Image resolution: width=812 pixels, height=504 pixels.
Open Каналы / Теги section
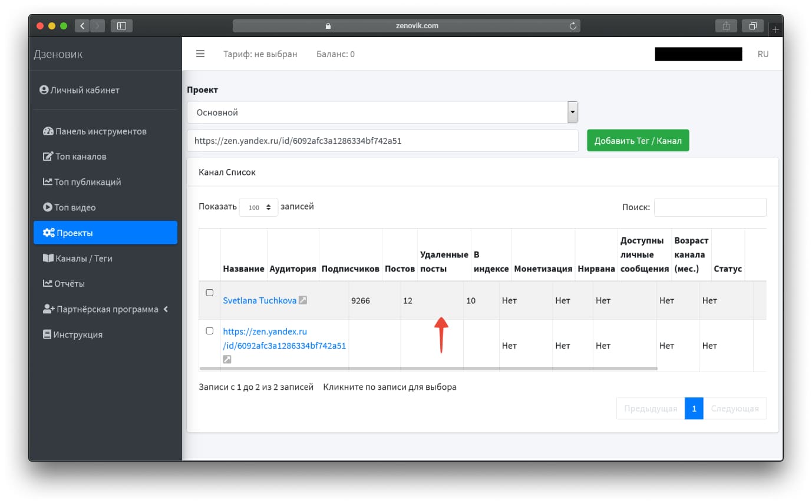pos(105,258)
